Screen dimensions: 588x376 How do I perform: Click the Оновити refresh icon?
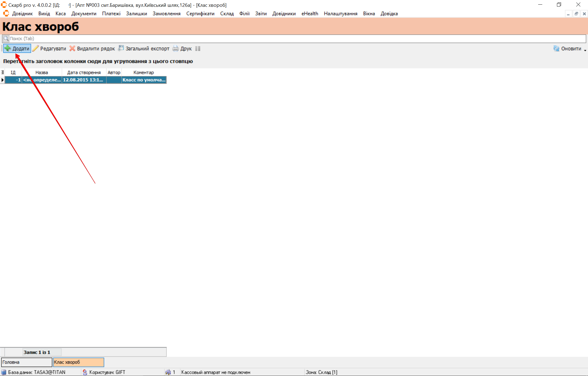tap(556, 48)
